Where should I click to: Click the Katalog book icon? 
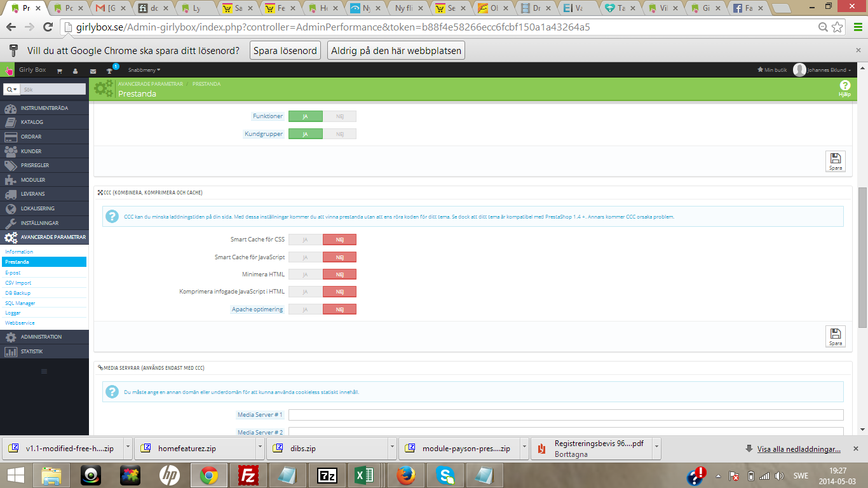tap(11, 122)
